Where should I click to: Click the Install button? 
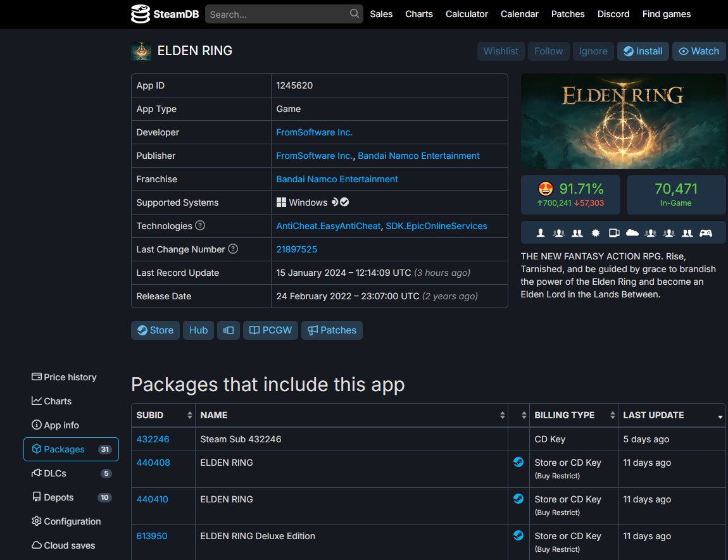[643, 51]
